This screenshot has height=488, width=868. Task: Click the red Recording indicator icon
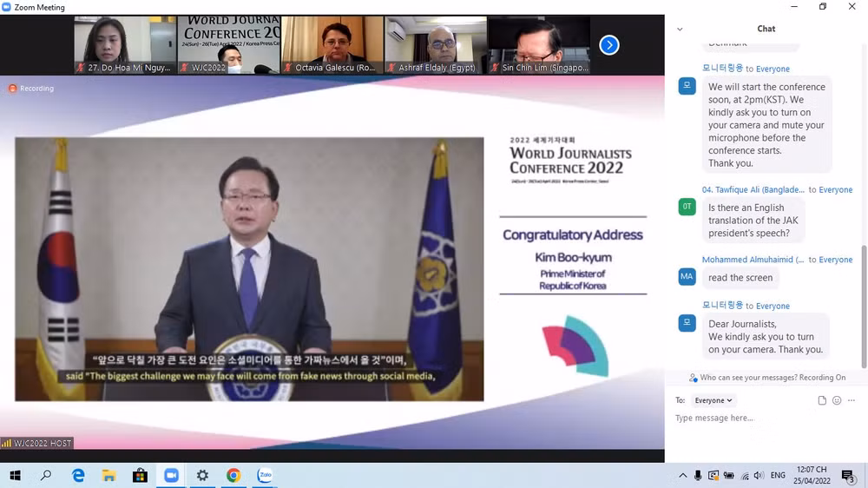click(x=12, y=89)
